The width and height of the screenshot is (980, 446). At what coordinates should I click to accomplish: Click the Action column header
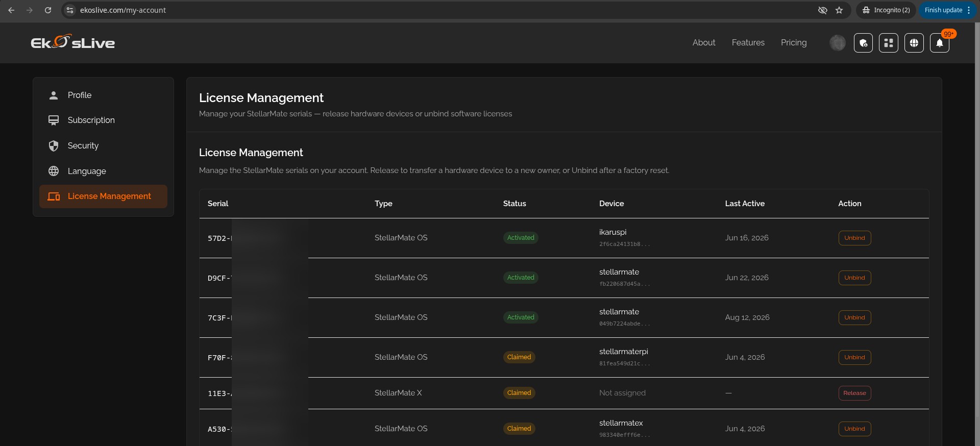tap(850, 204)
